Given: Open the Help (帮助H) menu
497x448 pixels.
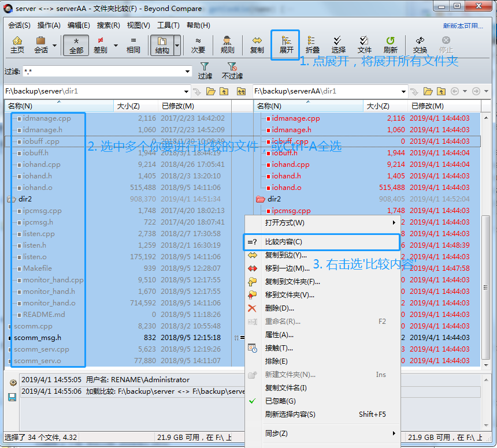Looking at the screenshot, I should pyautogui.click(x=198, y=25).
